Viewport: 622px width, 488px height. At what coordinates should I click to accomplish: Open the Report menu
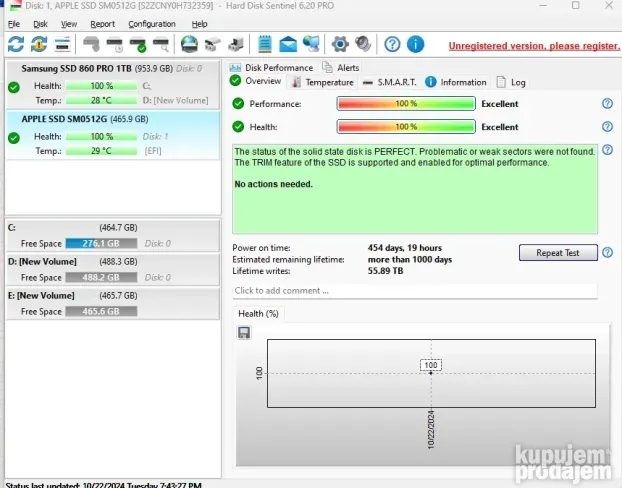point(102,24)
